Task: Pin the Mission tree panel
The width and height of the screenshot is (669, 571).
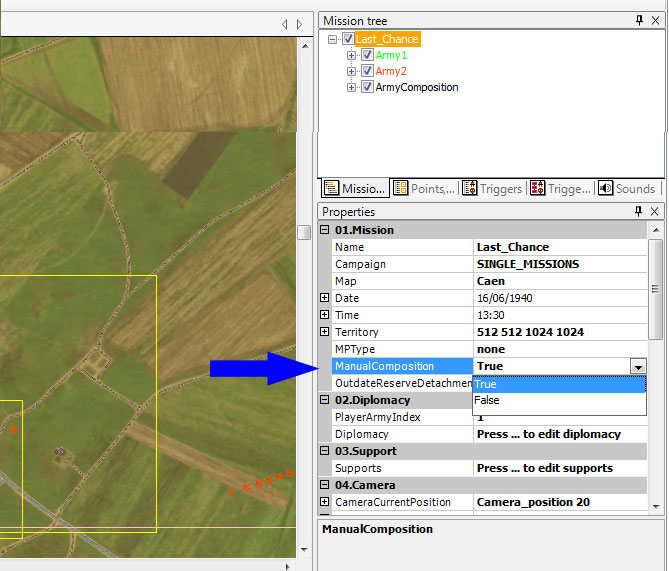Action: (639, 20)
